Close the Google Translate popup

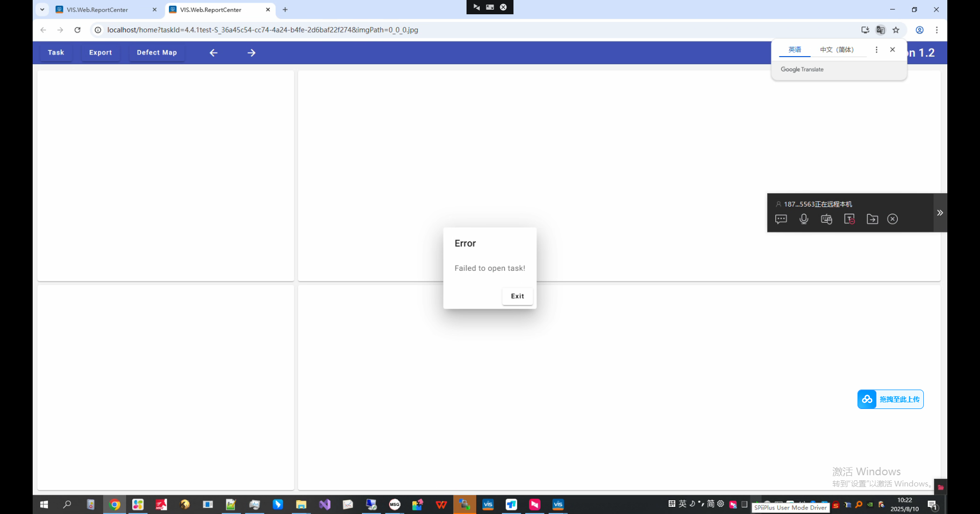click(x=892, y=50)
